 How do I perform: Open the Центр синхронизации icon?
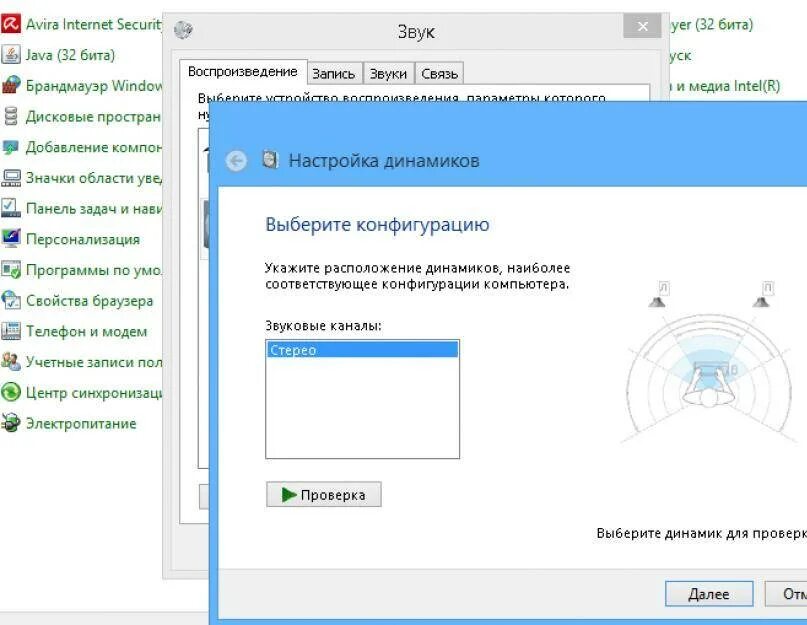(11, 392)
